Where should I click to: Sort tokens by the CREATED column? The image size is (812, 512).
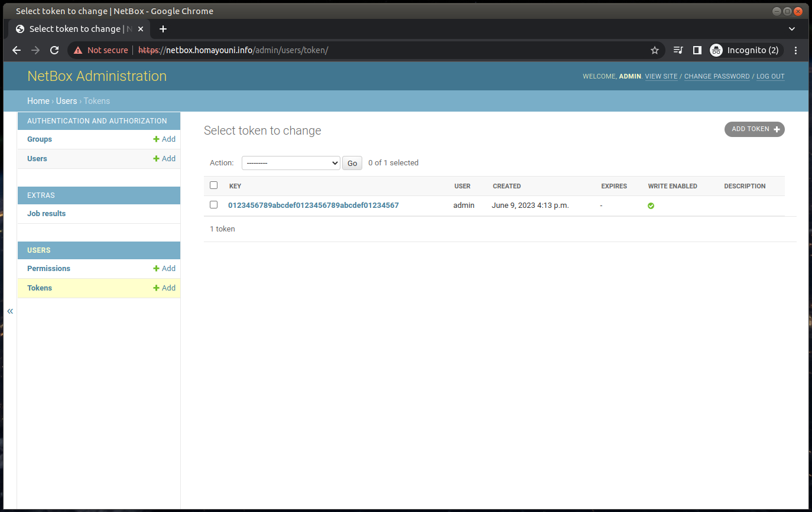click(507, 186)
